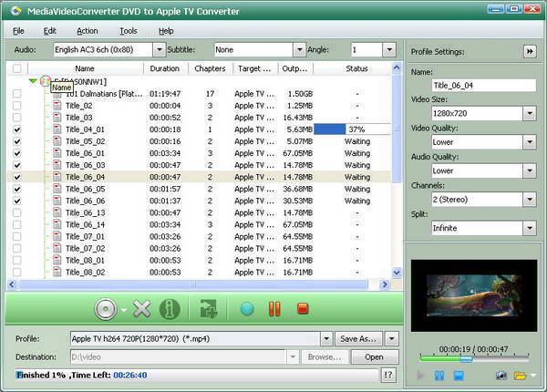Uncheck the Title_06_01 checkbox
Screen dimensions: 547x392
point(16,153)
